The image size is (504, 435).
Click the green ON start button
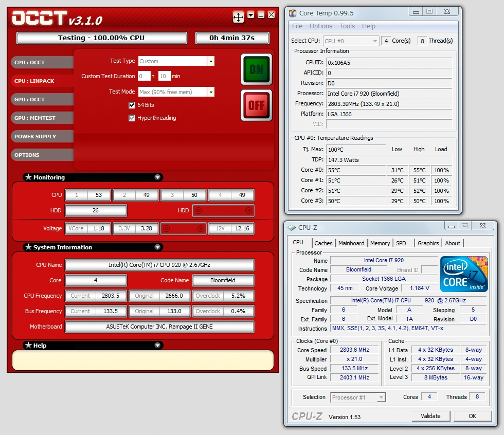257,69
